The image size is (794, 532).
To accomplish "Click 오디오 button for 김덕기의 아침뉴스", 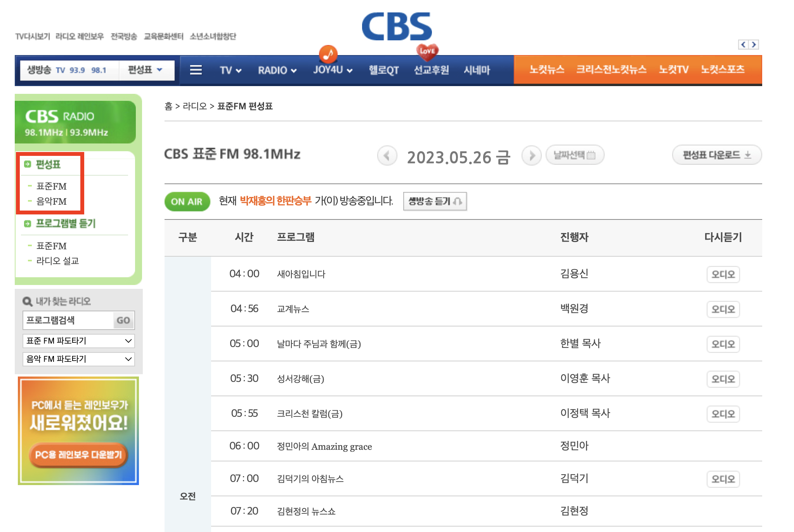I will pos(723,479).
